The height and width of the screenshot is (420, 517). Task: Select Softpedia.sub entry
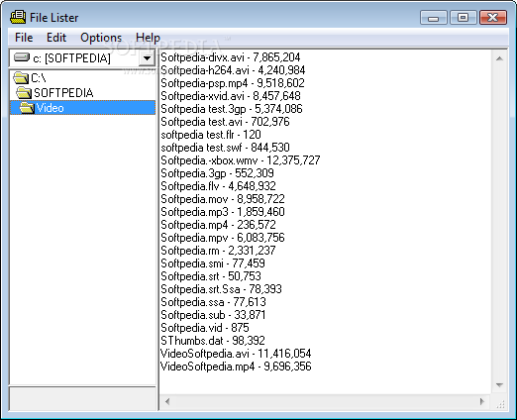pyautogui.click(x=213, y=315)
